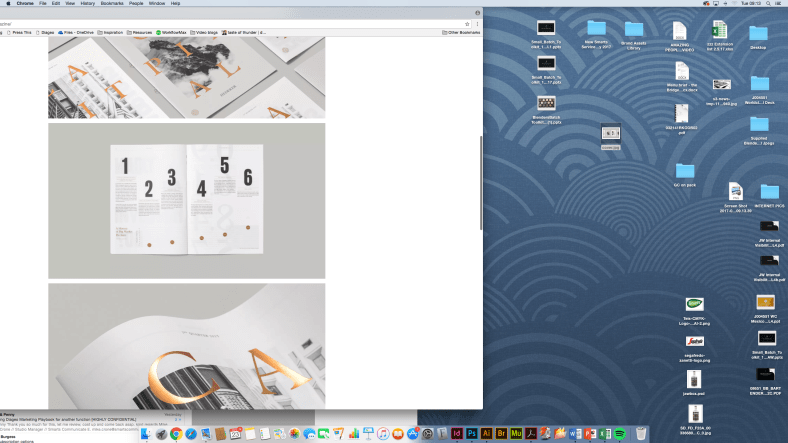Open the Apple menu
Viewport: 788px width, 443px height.
[x=8, y=3]
